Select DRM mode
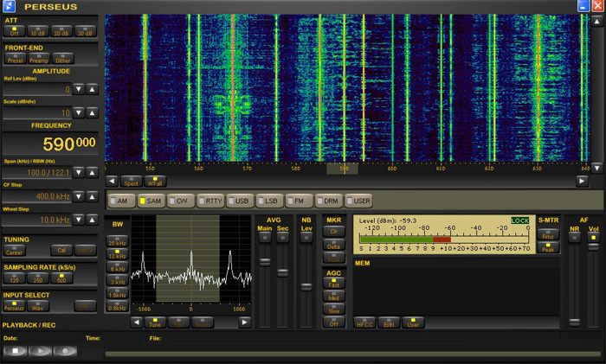The height and width of the screenshot is (364, 606). point(329,201)
